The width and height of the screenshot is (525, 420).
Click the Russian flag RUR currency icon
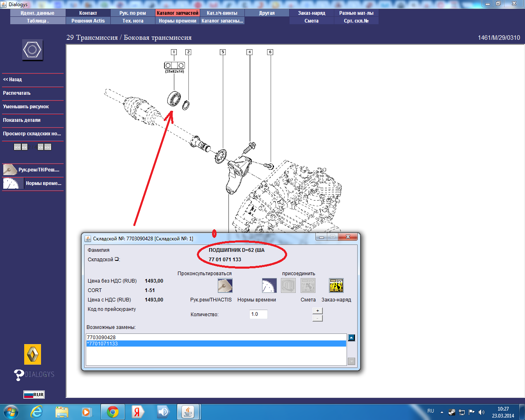[34, 395]
